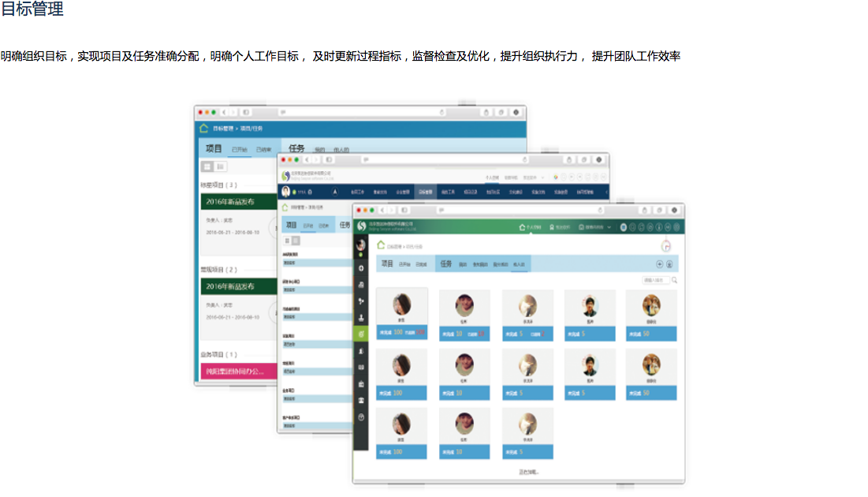This screenshot has height=497, width=868.
Task: Select the 已开始 tab in the back window
Action: point(239,149)
